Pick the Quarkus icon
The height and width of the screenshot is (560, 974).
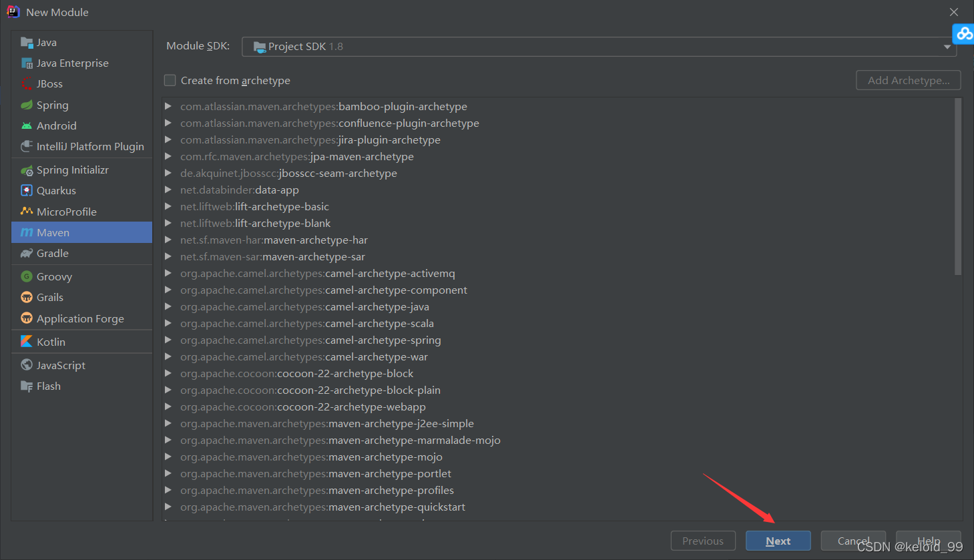pos(27,191)
